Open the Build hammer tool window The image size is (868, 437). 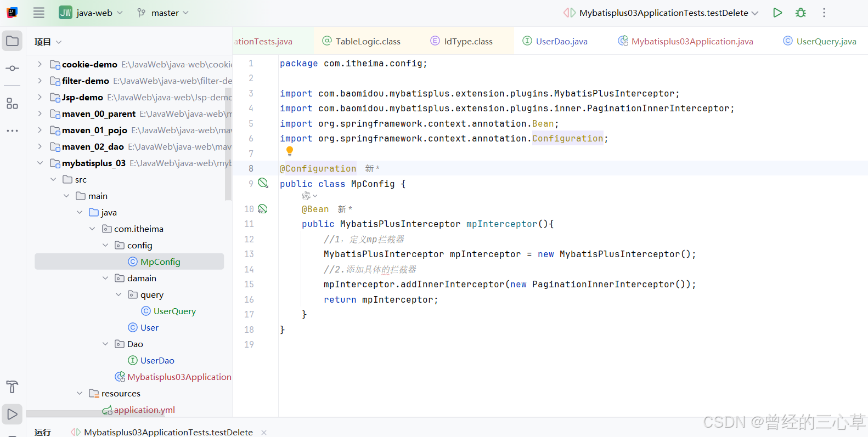click(x=12, y=387)
